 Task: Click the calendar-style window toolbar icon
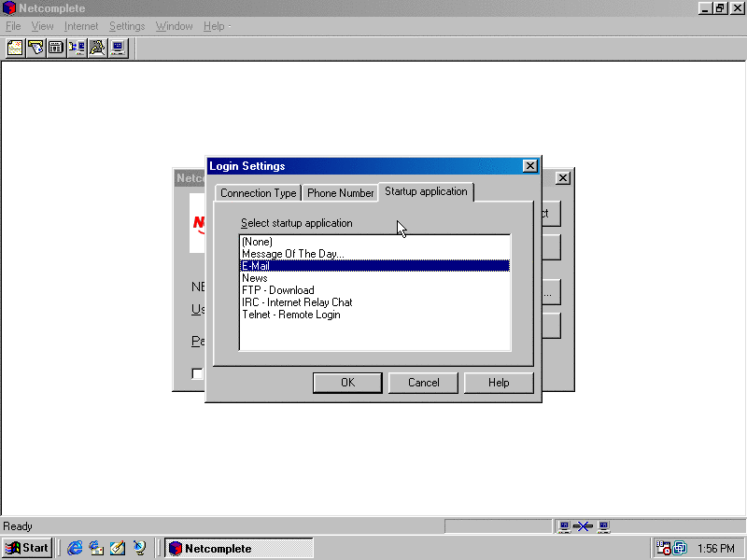[56, 48]
